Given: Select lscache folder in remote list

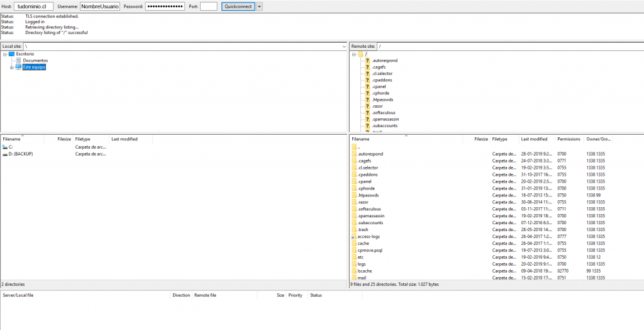Looking at the screenshot, I should [365, 271].
